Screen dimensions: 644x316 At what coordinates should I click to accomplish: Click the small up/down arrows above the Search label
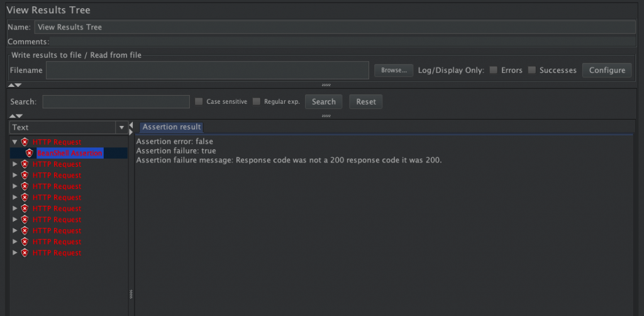pyautogui.click(x=15, y=85)
